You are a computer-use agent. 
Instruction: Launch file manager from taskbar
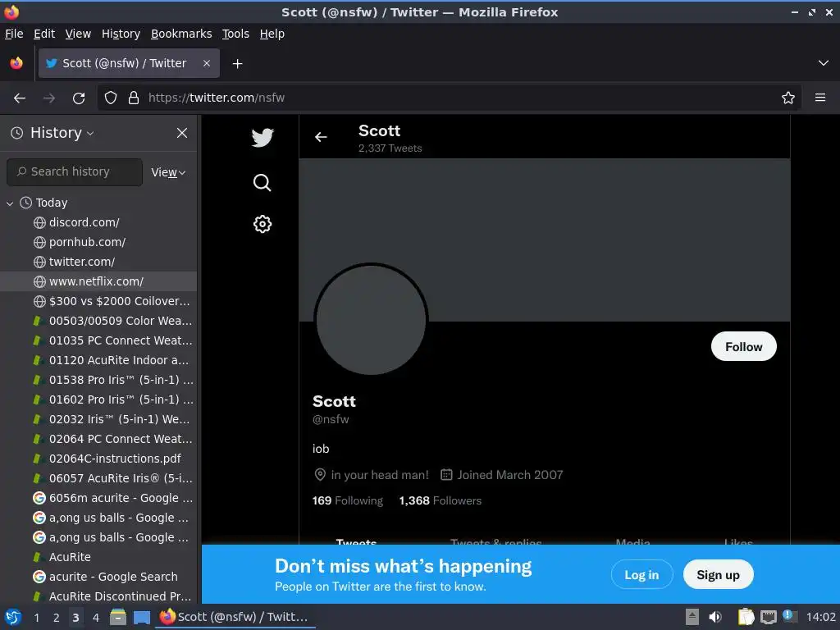pyautogui.click(x=118, y=617)
